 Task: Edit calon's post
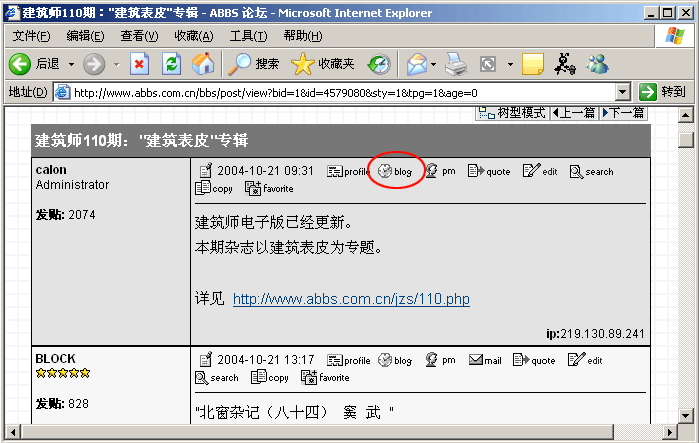click(x=540, y=171)
